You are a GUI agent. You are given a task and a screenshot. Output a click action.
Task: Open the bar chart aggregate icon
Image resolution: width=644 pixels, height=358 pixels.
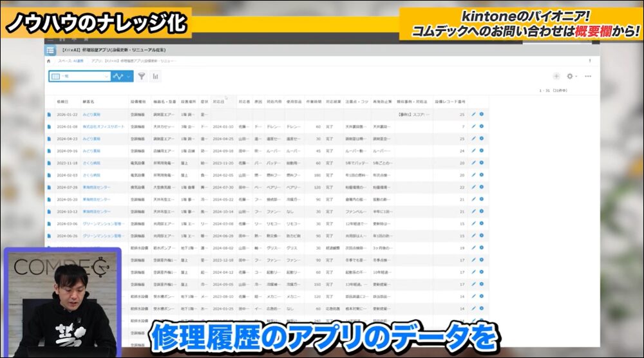156,76
